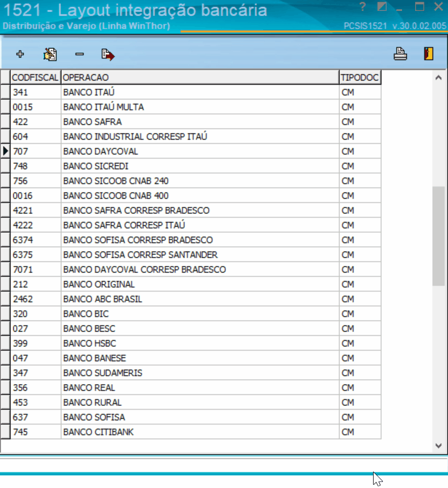
Task: Click fiscal code 6374 cell
Action: [36, 240]
